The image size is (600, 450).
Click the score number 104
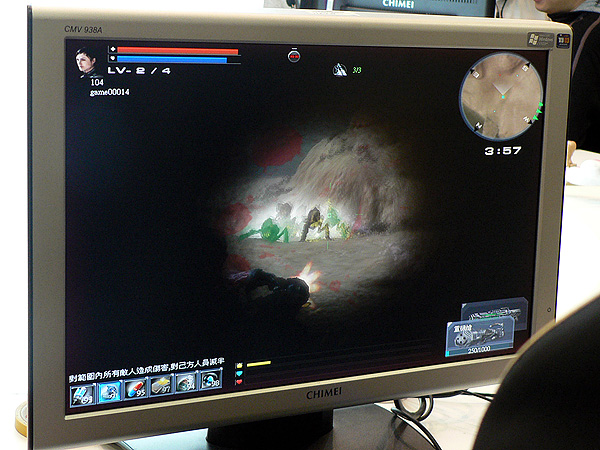click(x=97, y=82)
